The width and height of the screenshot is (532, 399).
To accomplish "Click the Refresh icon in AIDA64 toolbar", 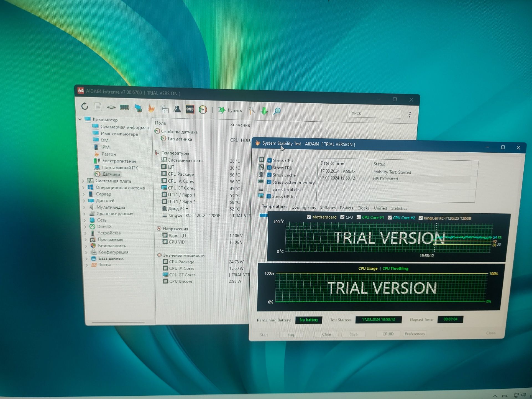I will (85, 106).
